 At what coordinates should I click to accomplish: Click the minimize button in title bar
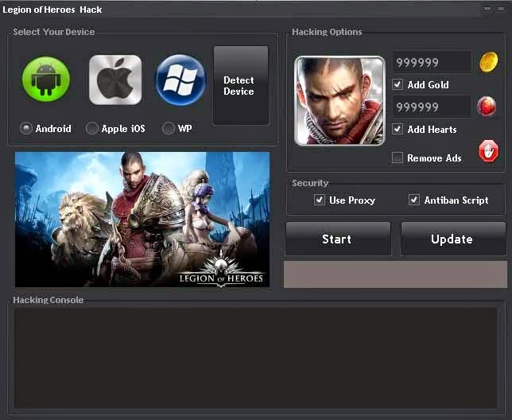pyautogui.click(x=487, y=9)
